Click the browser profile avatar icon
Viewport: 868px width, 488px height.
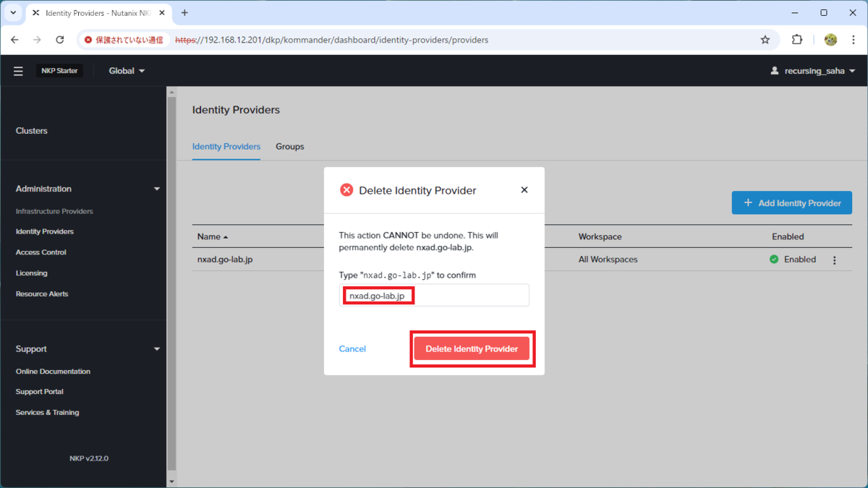[x=830, y=40]
